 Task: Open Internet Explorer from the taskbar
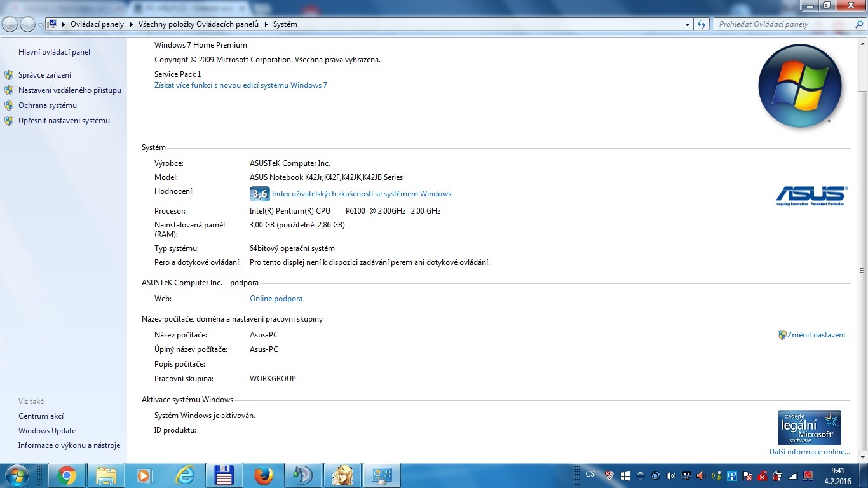pyautogui.click(x=185, y=475)
